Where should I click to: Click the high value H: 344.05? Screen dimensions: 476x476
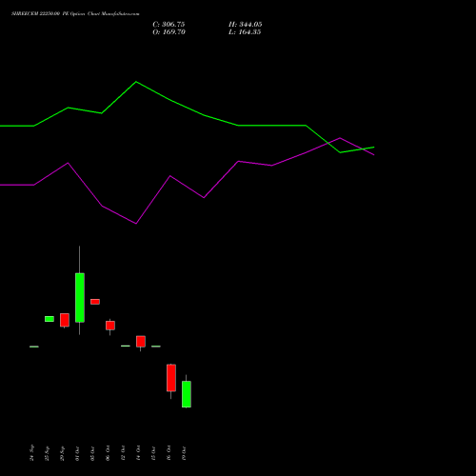246,25
